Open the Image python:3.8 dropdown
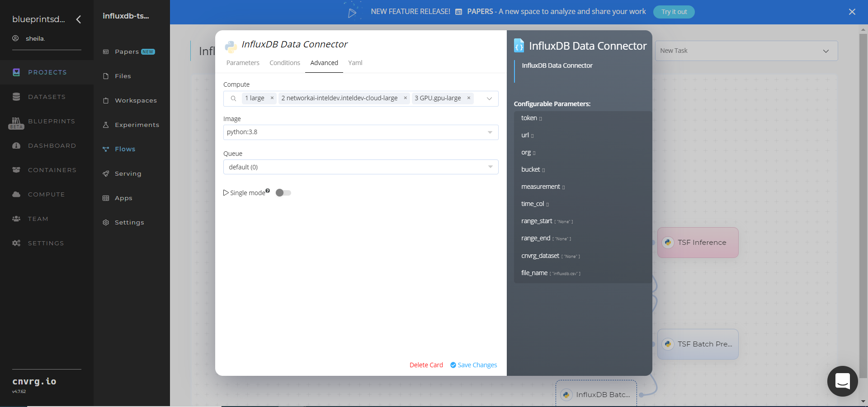The width and height of the screenshot is (868, 407). point(361,132)
